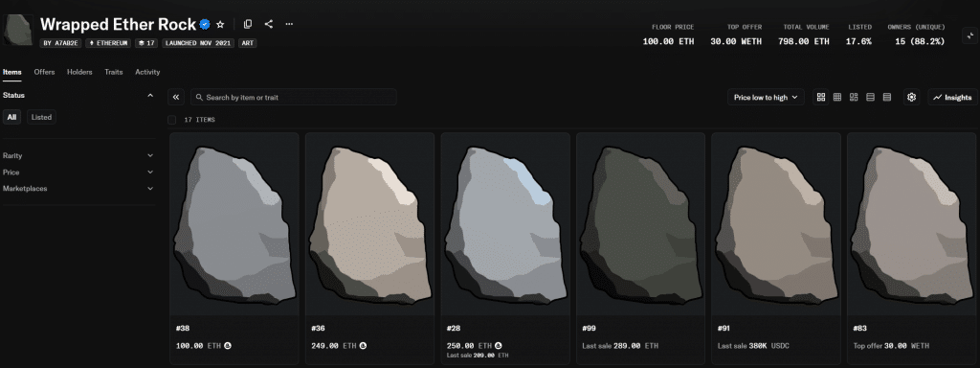Click the marketplace icon beside 249.00 ETH
Viewport: 980px width, 368px height.
point(363,345)
